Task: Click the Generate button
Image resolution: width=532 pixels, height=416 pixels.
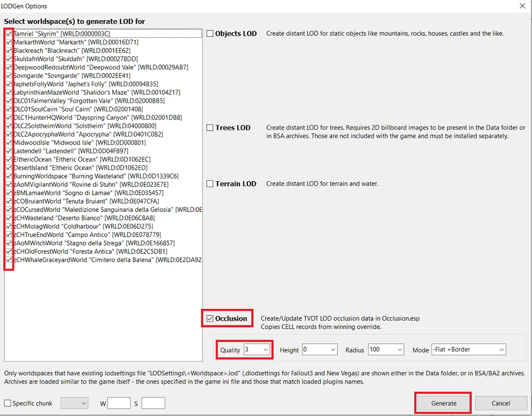Action: pos(444,403)
